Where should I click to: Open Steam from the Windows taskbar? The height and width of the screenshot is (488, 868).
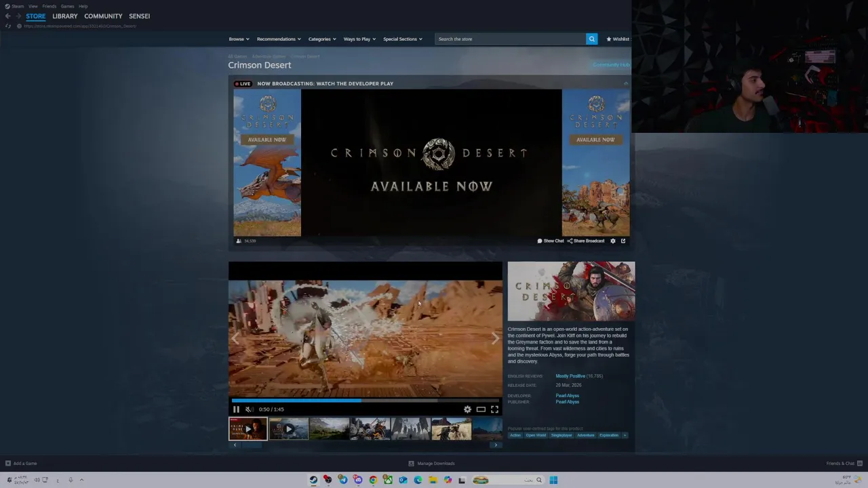[x=313, y=480]
